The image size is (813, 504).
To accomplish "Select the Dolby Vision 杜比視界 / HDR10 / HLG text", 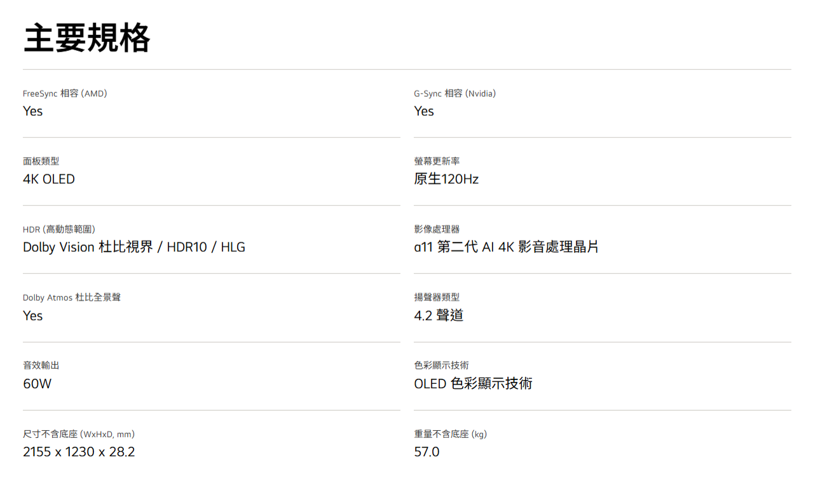I will pyautogui.click(x=134, y=247).
